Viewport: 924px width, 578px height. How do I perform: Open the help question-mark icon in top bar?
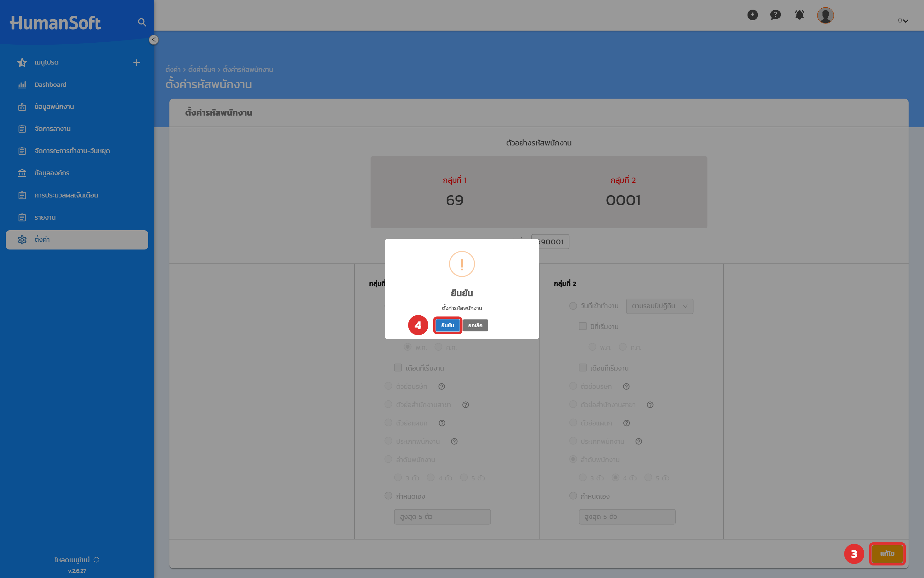point(775,15)
